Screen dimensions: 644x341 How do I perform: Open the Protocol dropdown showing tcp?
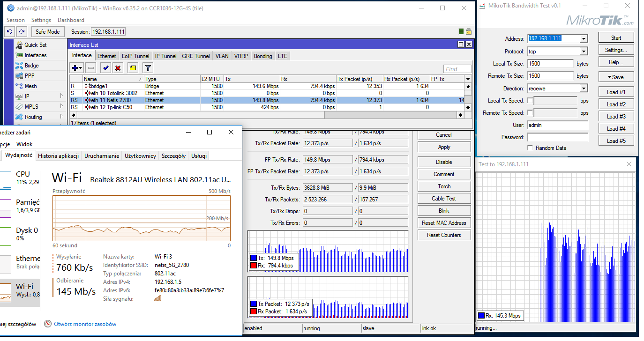tap(584, 52)
